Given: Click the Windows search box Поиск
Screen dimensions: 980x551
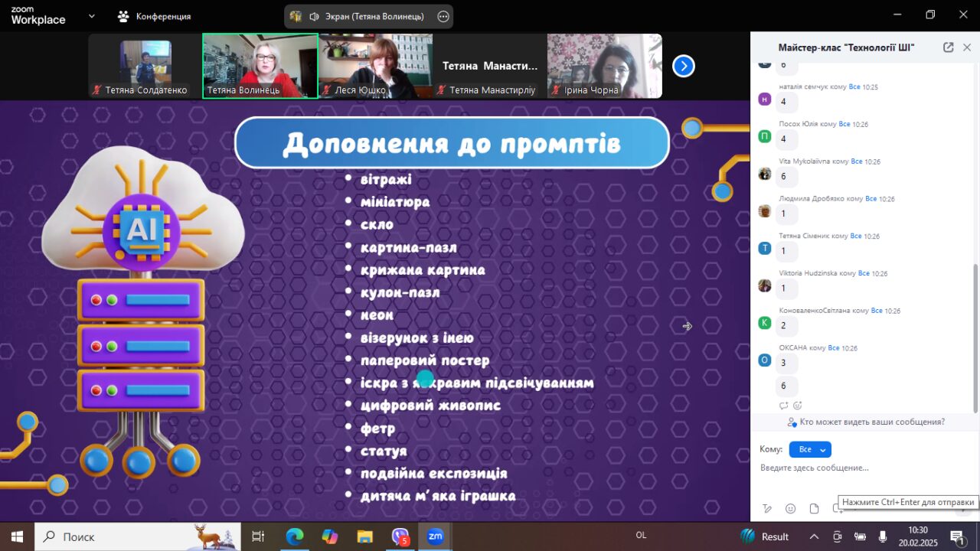Looking at the screenshot, I should point(138,536).
